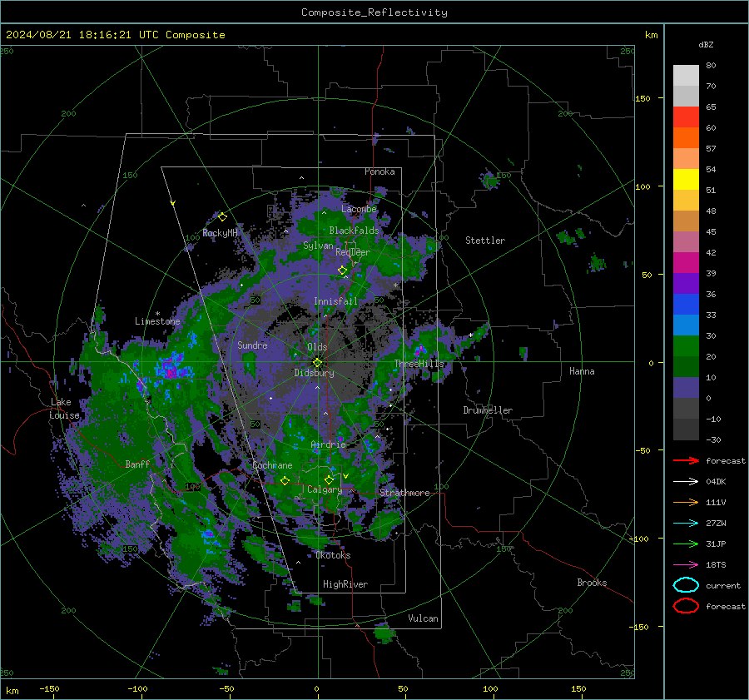This screenshot has height=700, width=749.
Task: Click the Calgary city label
Action: pos(325,489)
